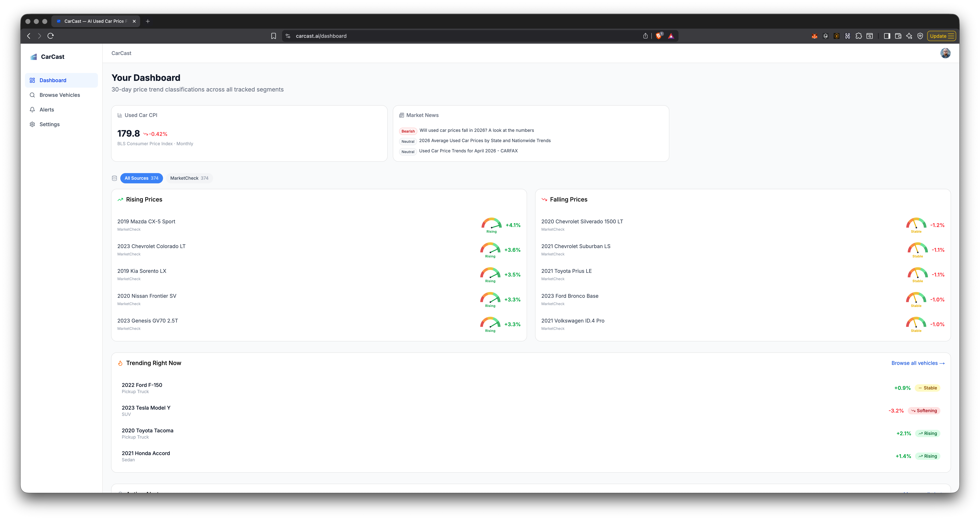Select the trending 2021 Honda Accord row
The height and width of the screenshot is (520, 980).
click(x=531, y=456)
